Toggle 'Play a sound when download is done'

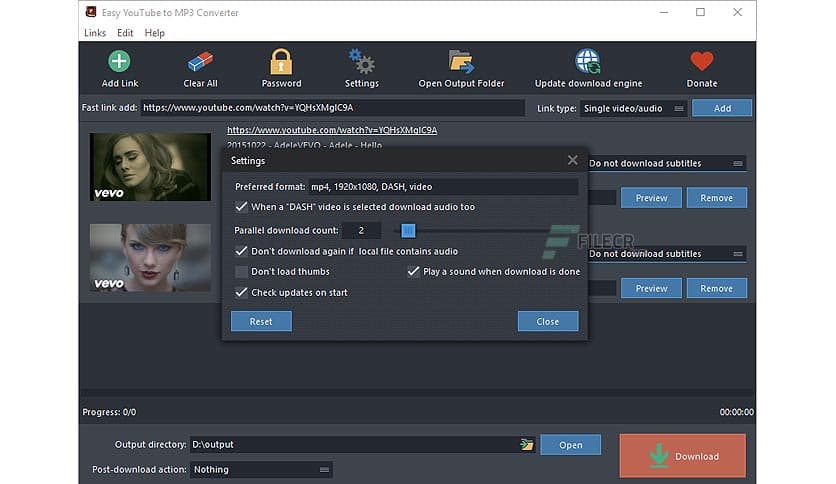[413, 272]
